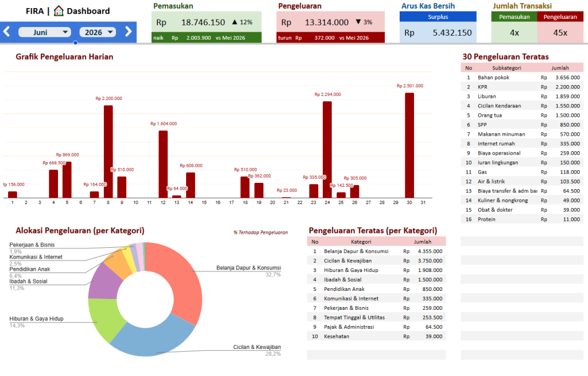Screen dimensions: 588x376
Task: Select the Pemasukan total Rp 18.746.150
Action: (203, 22)
